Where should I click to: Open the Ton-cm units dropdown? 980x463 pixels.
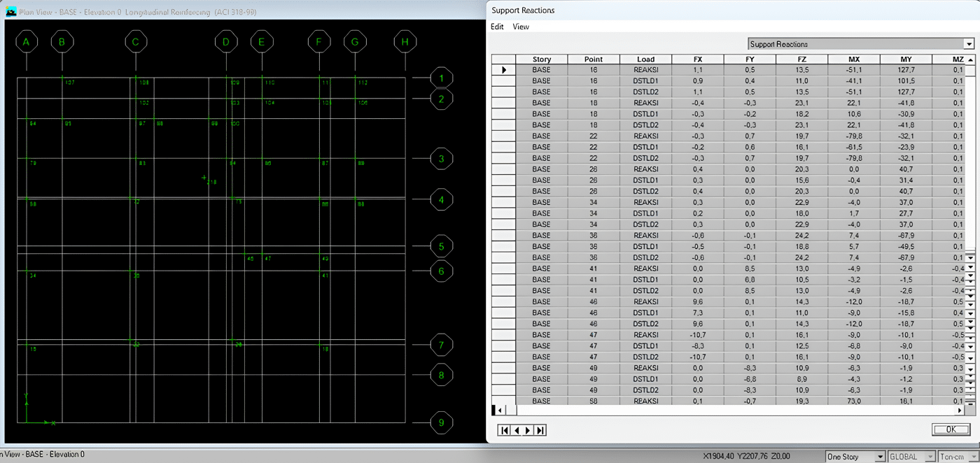pos(974,457)
